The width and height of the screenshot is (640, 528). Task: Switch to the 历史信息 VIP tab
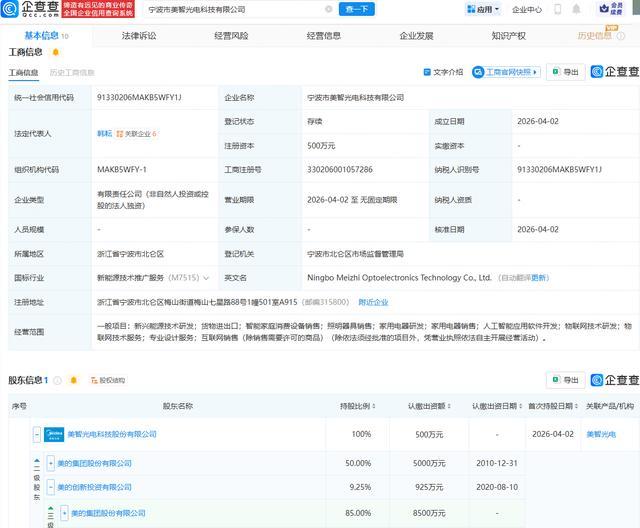(596, 35)
